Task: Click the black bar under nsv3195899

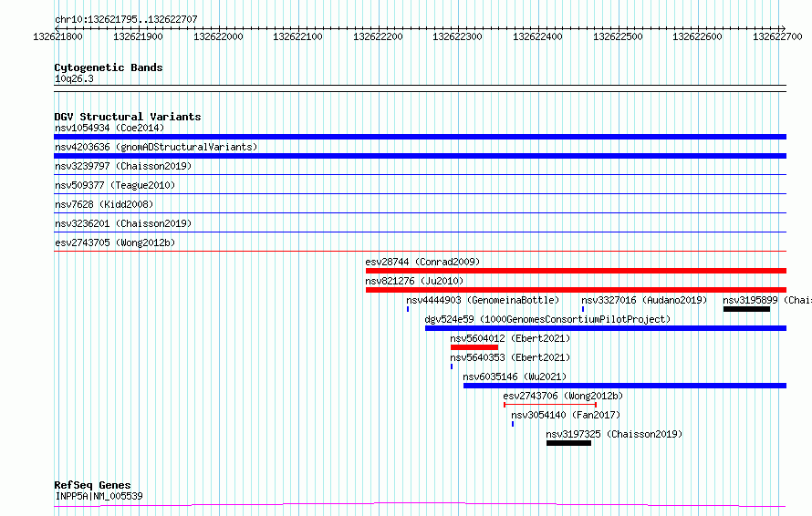Action: click(746, 309)
